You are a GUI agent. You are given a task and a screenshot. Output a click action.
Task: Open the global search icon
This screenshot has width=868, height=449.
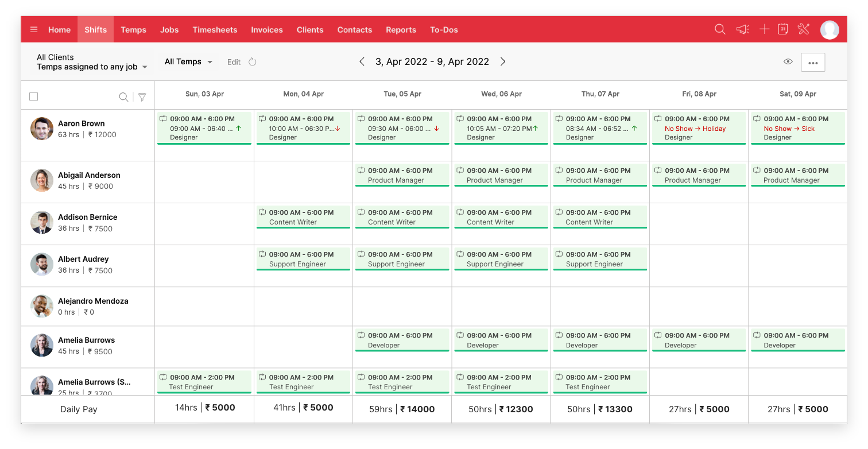[x=719, y=29]
